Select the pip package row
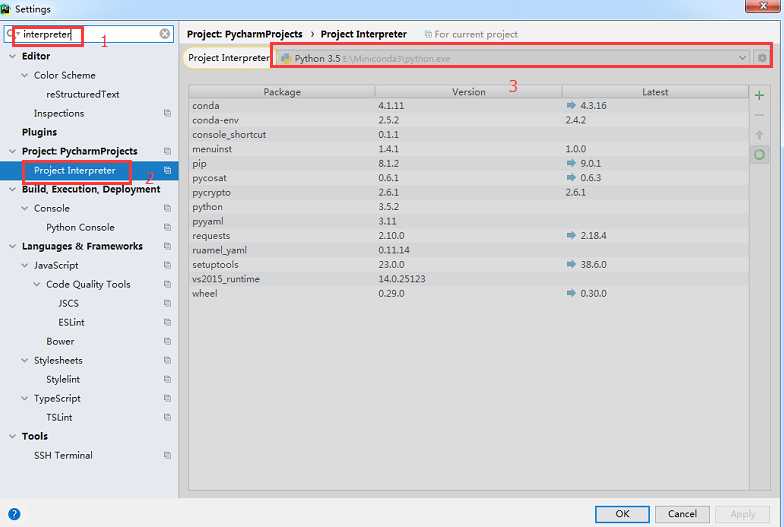Screen dimensions: 784x527 coord(468,164)
